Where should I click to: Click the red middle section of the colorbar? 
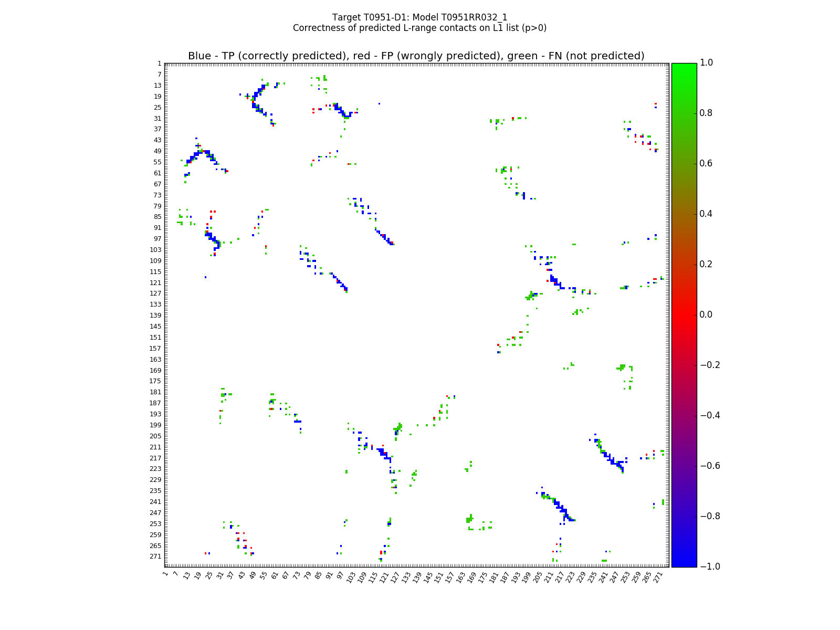coord(684,314)
